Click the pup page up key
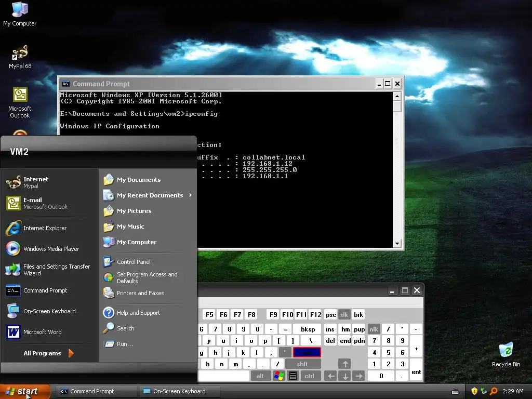The height and width of the screenshot is (399, 532). pyautogui.click(x=359, y=329)
